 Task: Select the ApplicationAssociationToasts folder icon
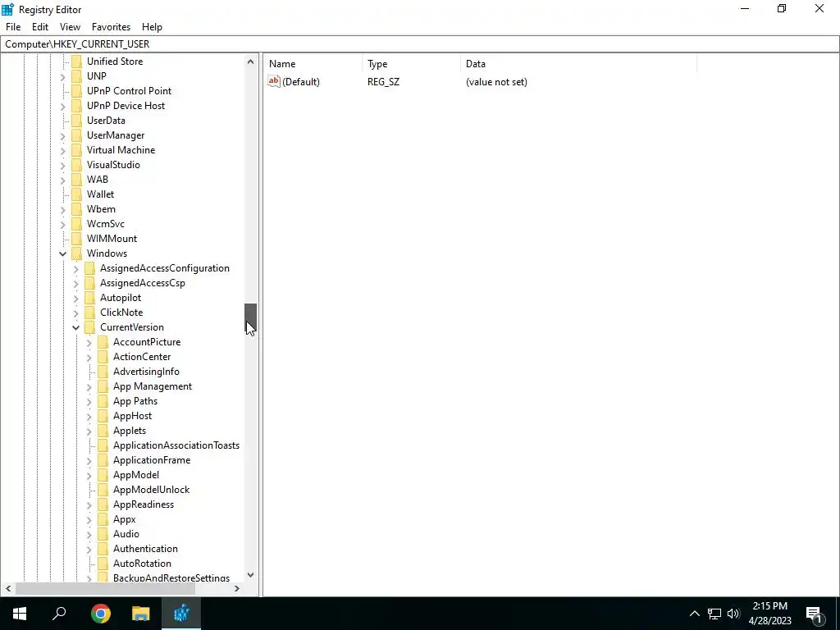tap(103, 445)
